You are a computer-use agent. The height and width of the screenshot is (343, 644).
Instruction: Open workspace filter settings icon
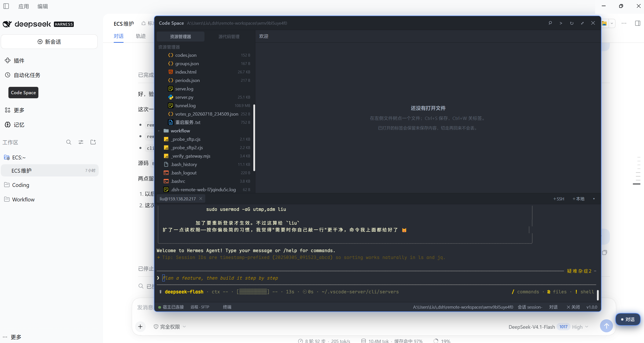81,142
